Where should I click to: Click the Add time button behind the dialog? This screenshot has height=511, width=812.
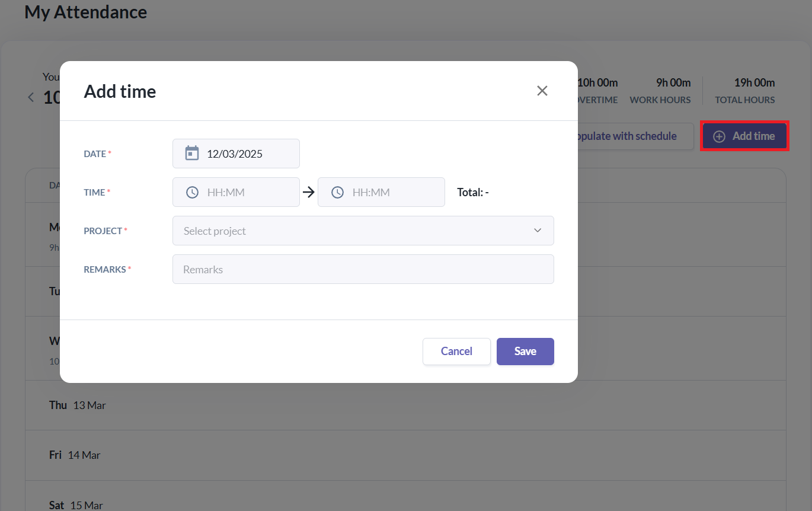(744, 136)
